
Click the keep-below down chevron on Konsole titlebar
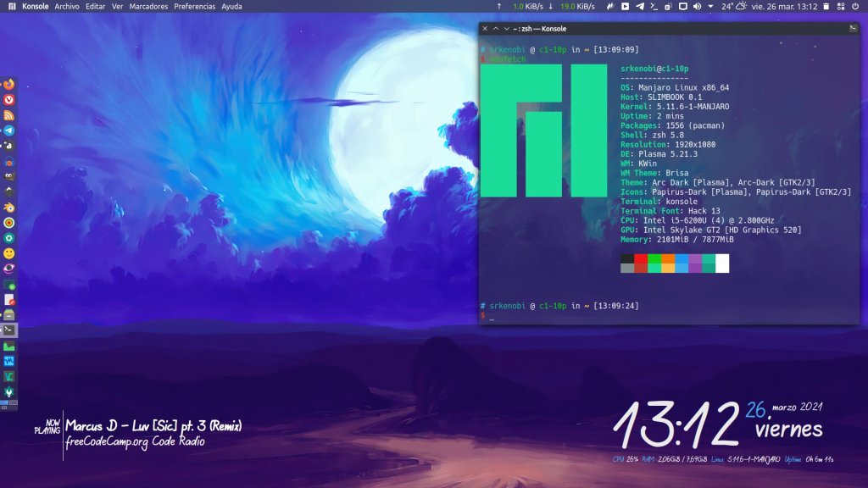tap(497, 29)
